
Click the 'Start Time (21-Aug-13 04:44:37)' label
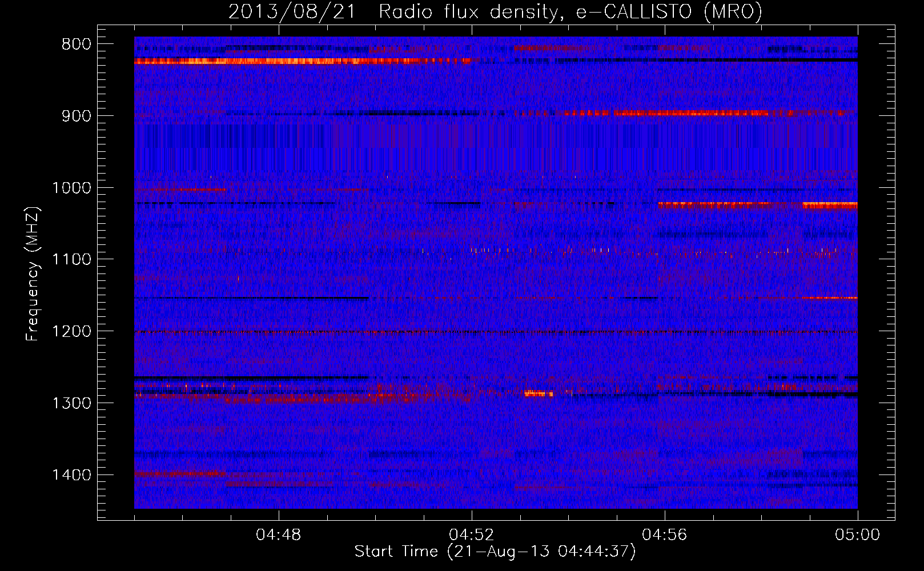pos(495,552)
